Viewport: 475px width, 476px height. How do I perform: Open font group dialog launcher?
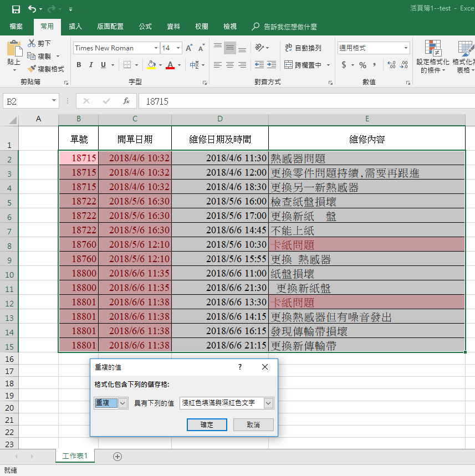pos(205,83)
